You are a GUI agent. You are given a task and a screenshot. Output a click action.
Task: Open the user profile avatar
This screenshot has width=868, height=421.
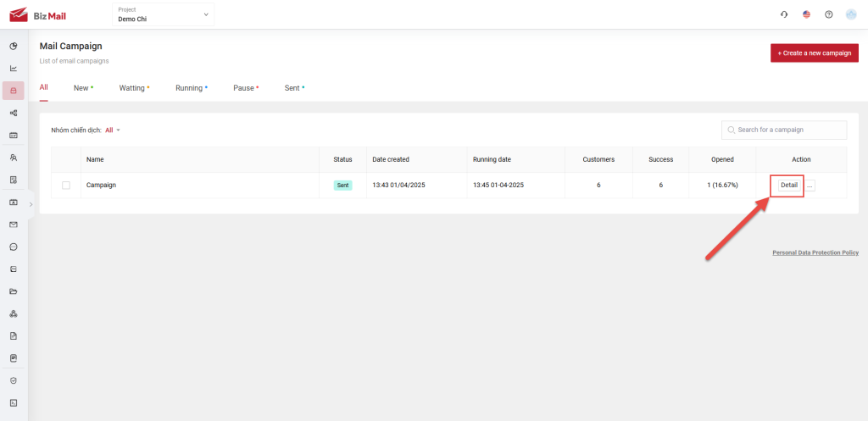coord(851,14)
